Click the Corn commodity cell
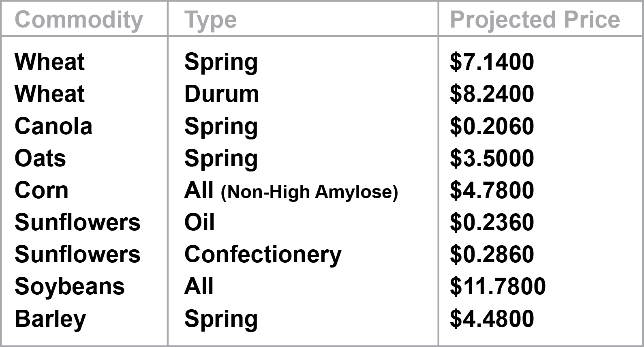This screenshot has width=644, height=347. (x=41, y=190)
